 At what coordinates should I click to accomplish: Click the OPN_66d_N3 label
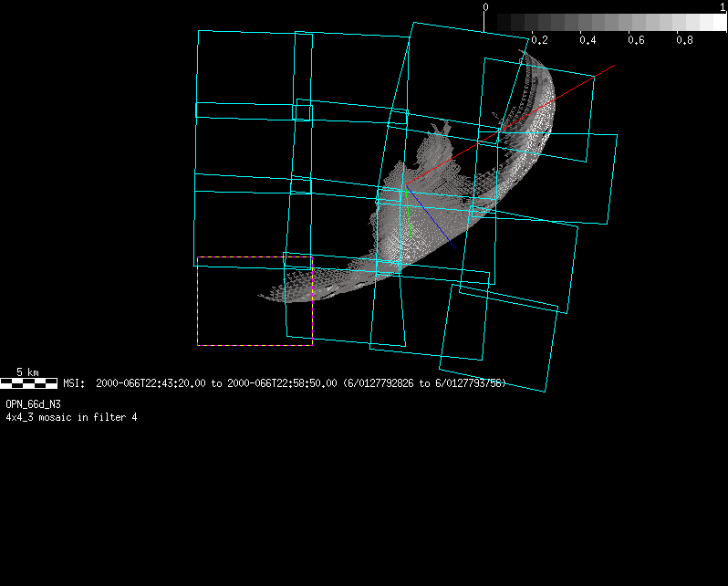point(33,404)
